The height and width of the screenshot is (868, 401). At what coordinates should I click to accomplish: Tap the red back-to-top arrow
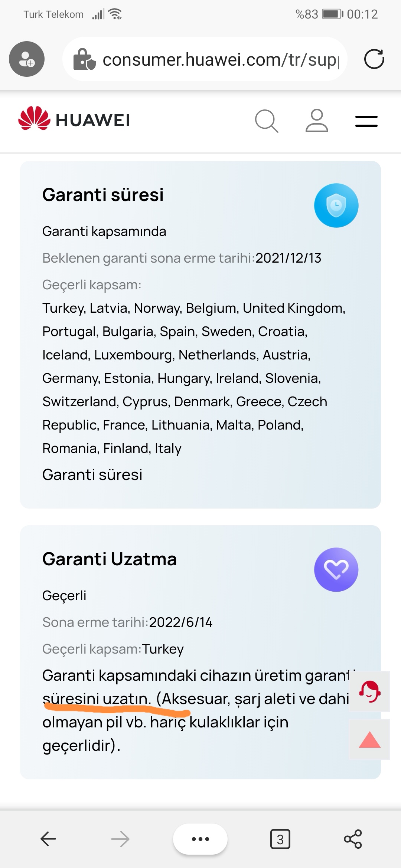click(370, 740)
